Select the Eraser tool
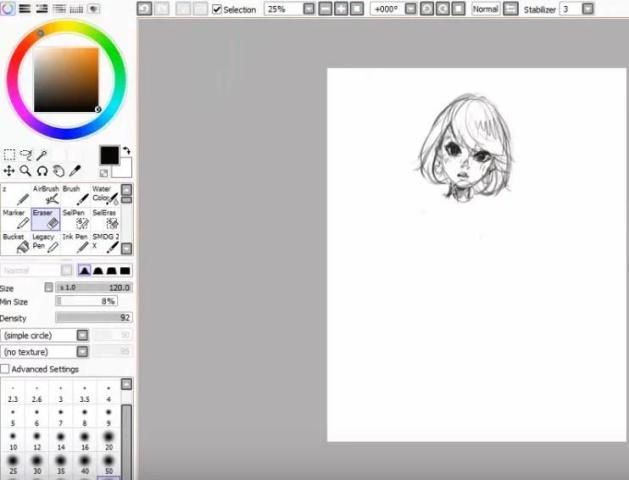Image resolution: width=629 pixels, height=480 pixels. point(46,219)
